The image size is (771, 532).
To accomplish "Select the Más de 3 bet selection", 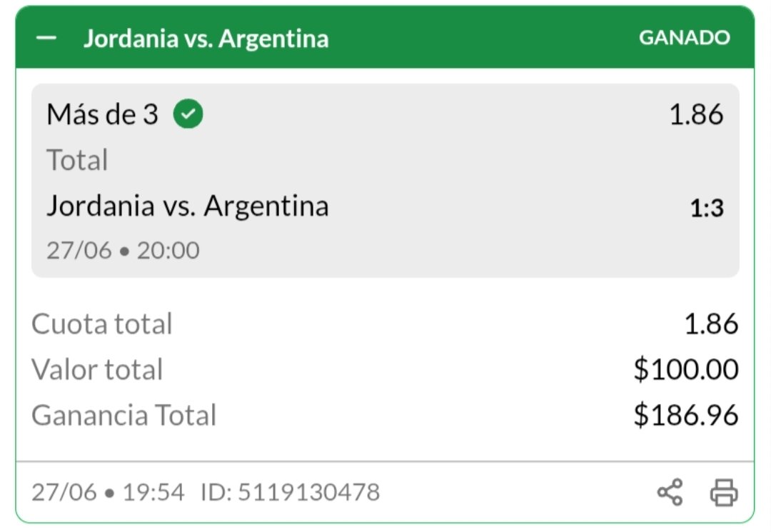I will [102, 114].
